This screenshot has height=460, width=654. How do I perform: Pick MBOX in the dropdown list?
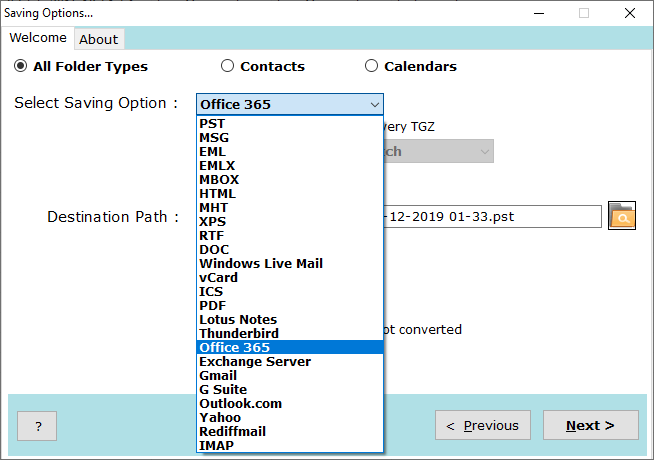pyautogui.click(x=290, y=179)
